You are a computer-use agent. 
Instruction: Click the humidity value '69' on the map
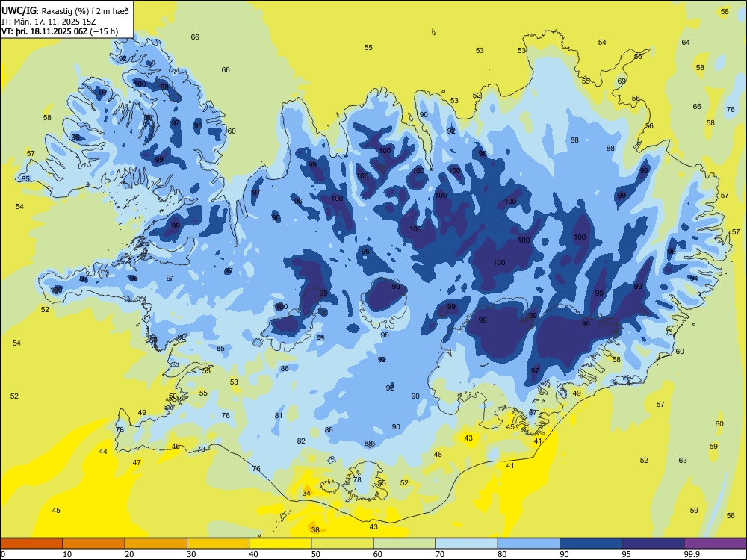(622, 81)
